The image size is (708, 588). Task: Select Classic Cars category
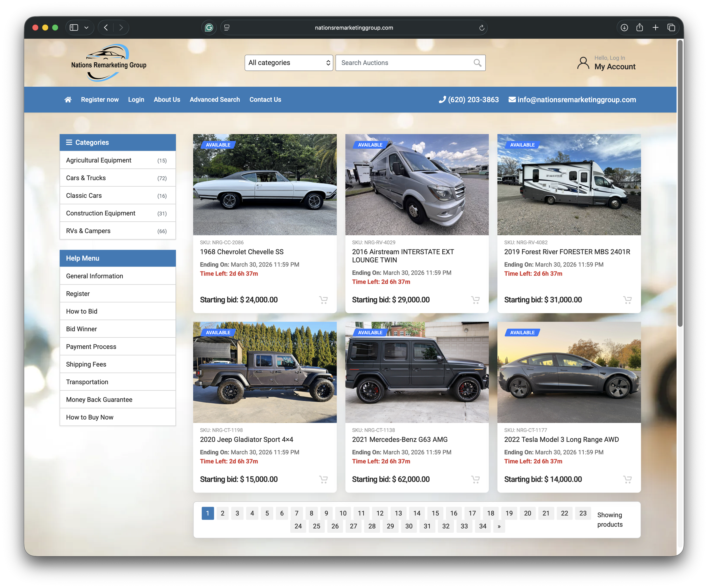[x=118, y=196]
